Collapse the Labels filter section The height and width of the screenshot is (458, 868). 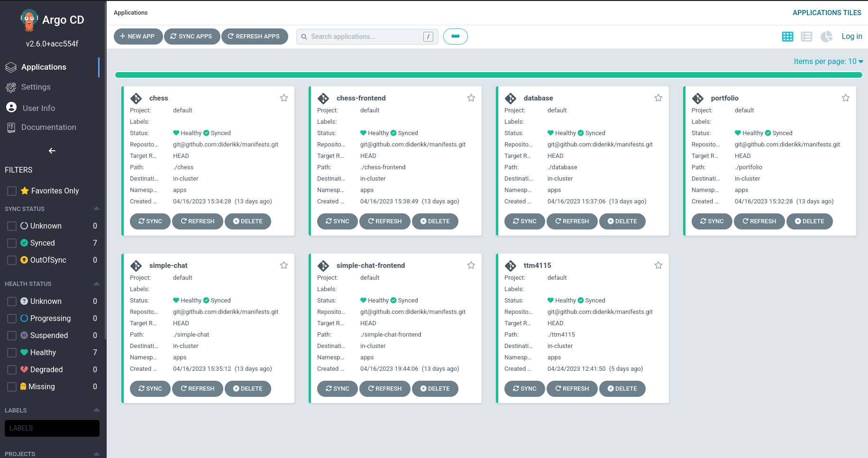97,410
